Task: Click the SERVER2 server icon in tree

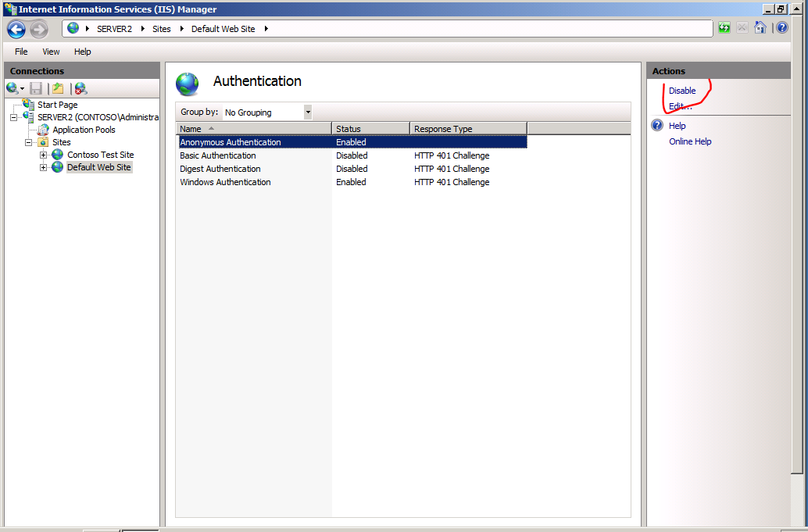Action: (29, 117)
